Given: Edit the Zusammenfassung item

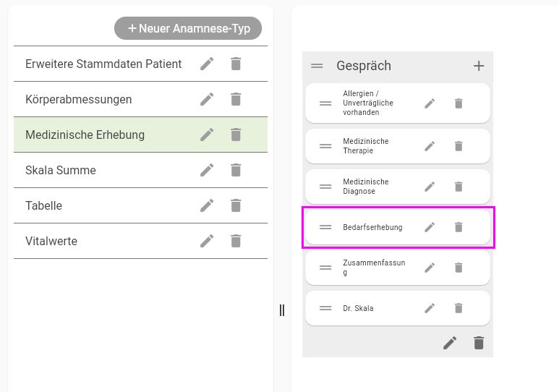Looking at the screenshot, I should tap(430, 268).
